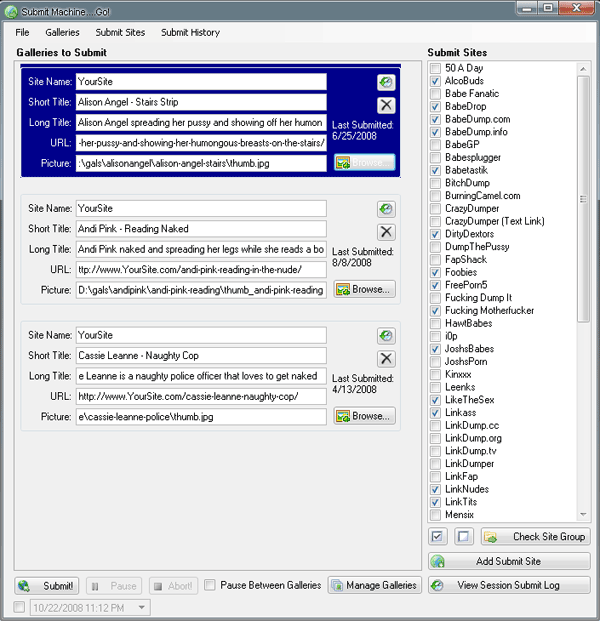Click the check-all sites icon below the site list
Screen dimensions: 600x621
437,537
